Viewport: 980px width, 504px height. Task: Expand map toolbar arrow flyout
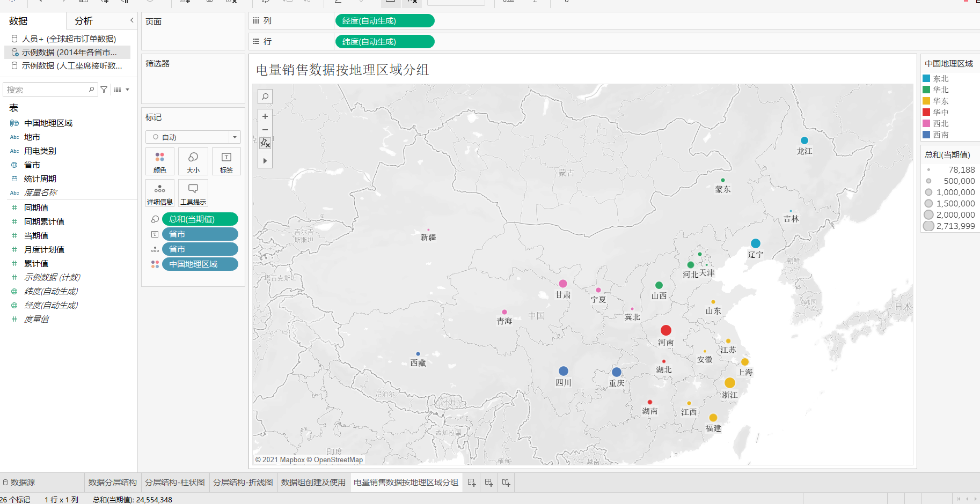[265, 161]
